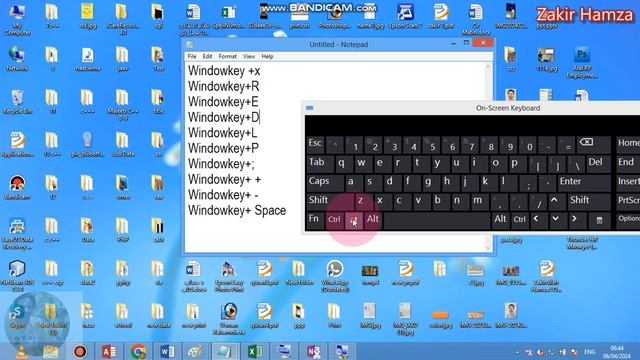Viewport: 640px width, 360px height.
Task: Switch to Microsoft Word in taskbar
Action: tap(167, 351)
